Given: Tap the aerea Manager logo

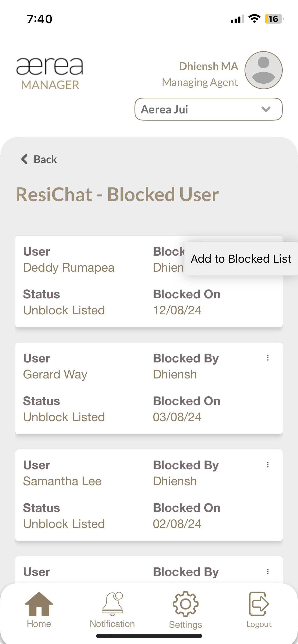Looking at the screenshot, I should pos(50,73).
